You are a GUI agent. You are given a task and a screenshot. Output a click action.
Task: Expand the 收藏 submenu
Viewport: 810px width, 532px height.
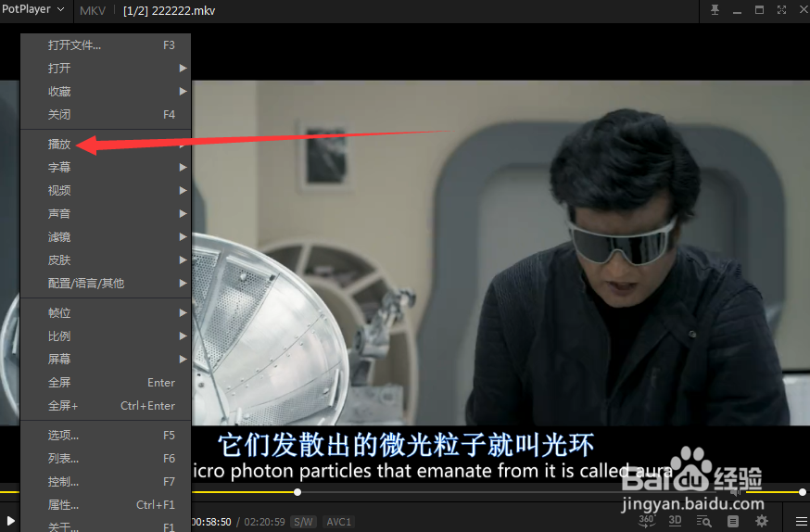tap(106, 92)
